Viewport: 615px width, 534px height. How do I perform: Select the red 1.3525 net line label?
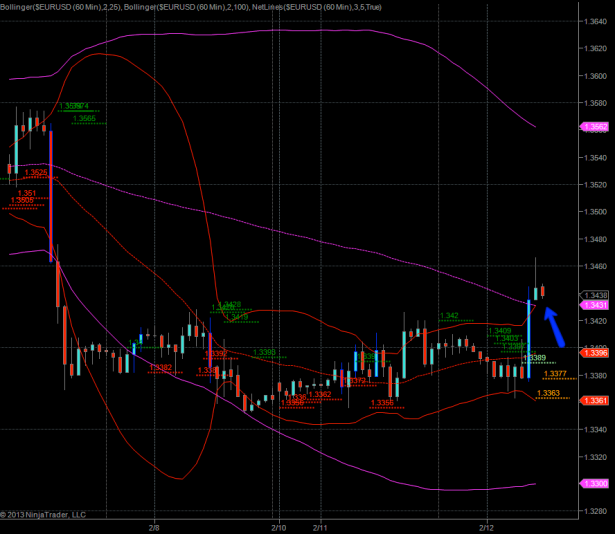pyautogui.click(x=36, y=172)
